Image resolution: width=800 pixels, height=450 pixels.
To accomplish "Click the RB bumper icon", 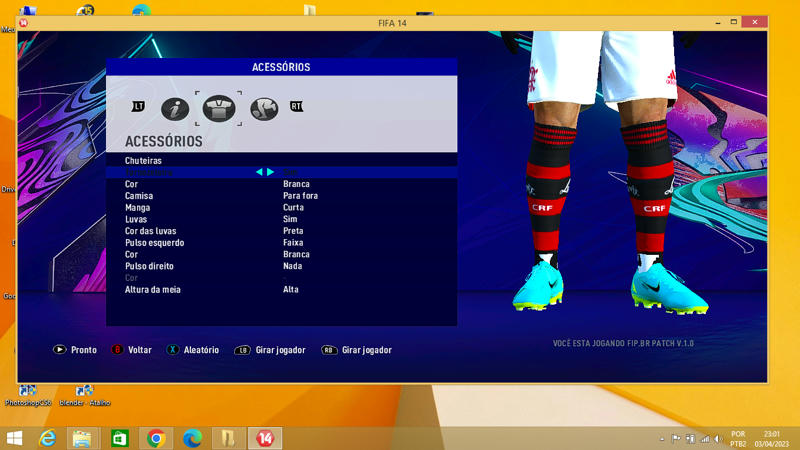I will pyautogui.click(x=329, y=350).
